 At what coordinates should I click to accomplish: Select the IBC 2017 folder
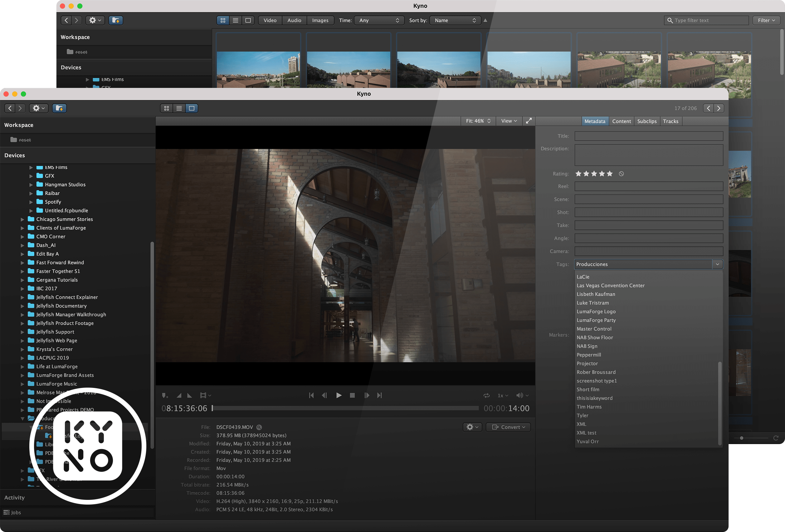tap(46, 288)
